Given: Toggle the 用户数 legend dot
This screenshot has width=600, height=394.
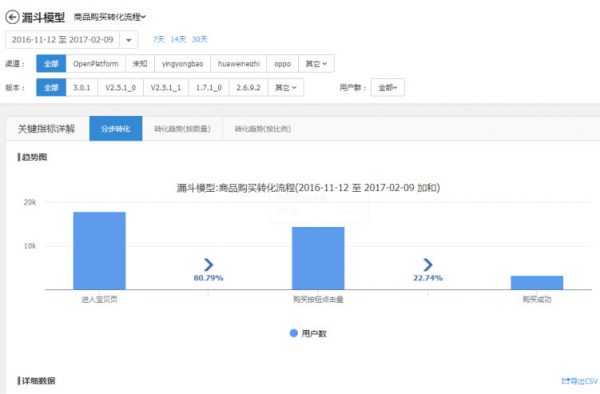Looking at the screenshot, I should (x=293, y=333).
